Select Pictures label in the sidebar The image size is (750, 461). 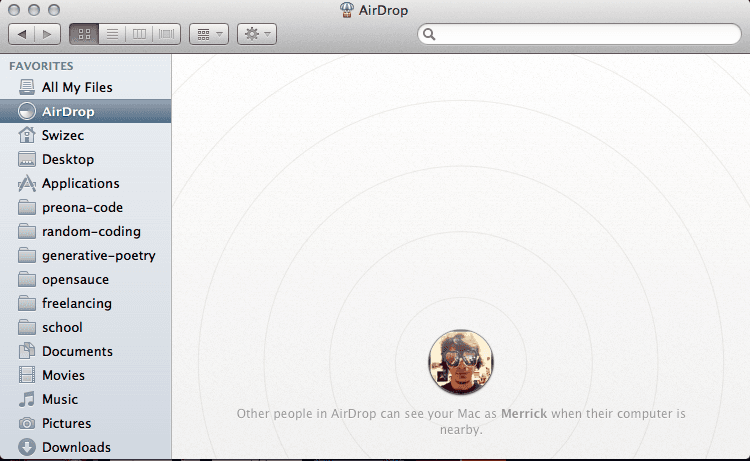point(66,423)
